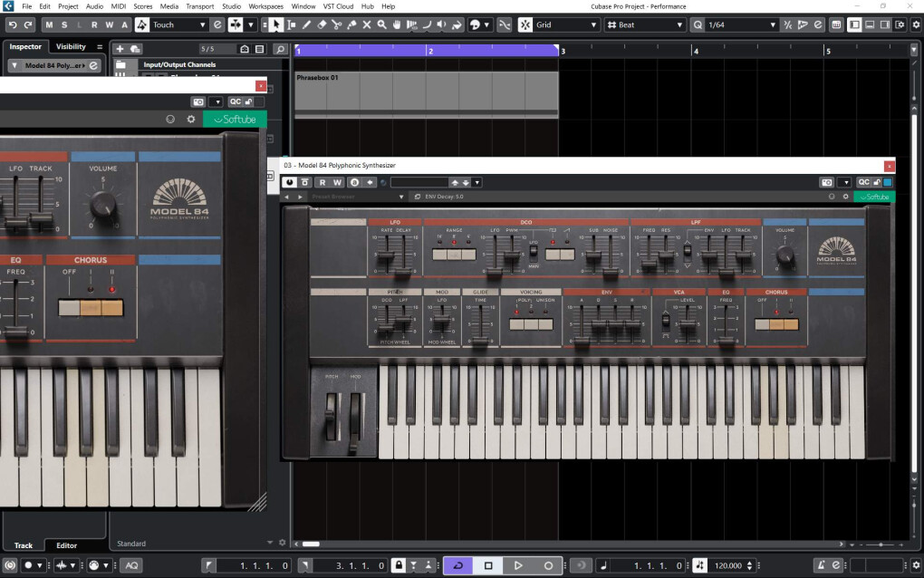Open the color tool dropdown arrow
This screenshot has width=924, height=578.
click(486, 24)
